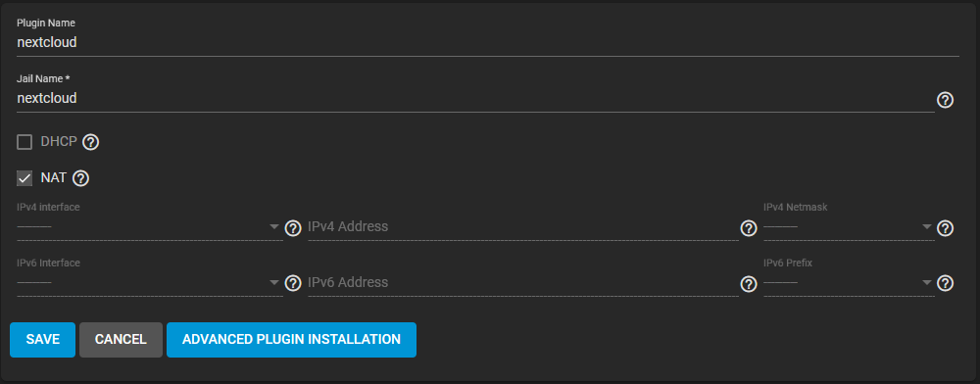Viewport: 980px width, 384px height.
Task: Expand the IPv4 interface dropdown
Action: point(150,226)
